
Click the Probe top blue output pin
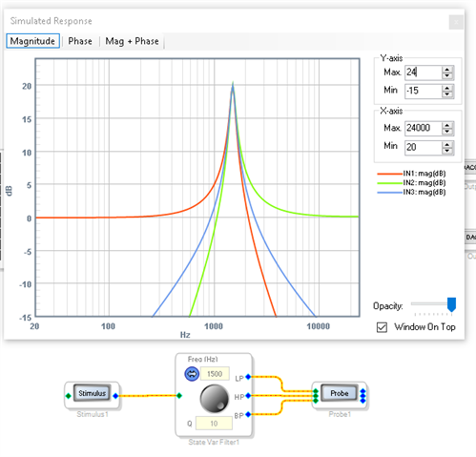363,391
